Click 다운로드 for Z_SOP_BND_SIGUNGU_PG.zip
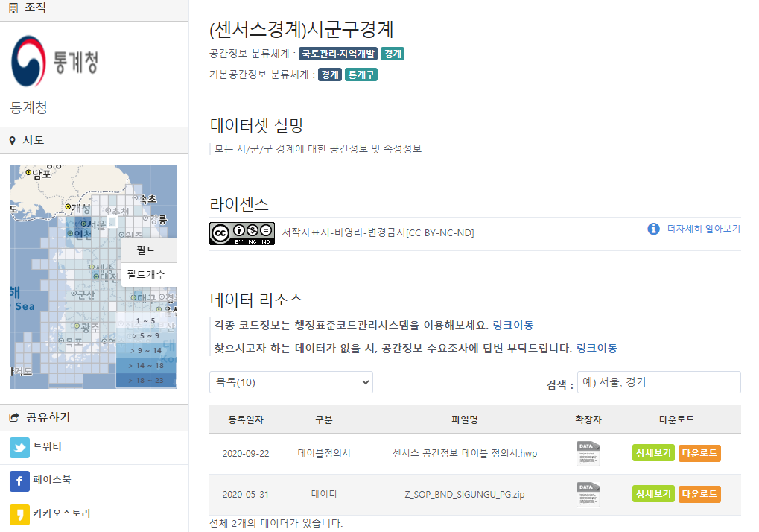 (699, 494)
